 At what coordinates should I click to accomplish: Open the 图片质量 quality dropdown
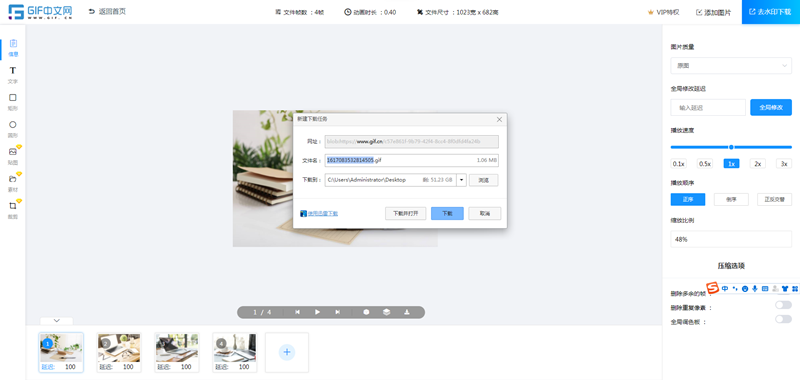coord(731,66)
